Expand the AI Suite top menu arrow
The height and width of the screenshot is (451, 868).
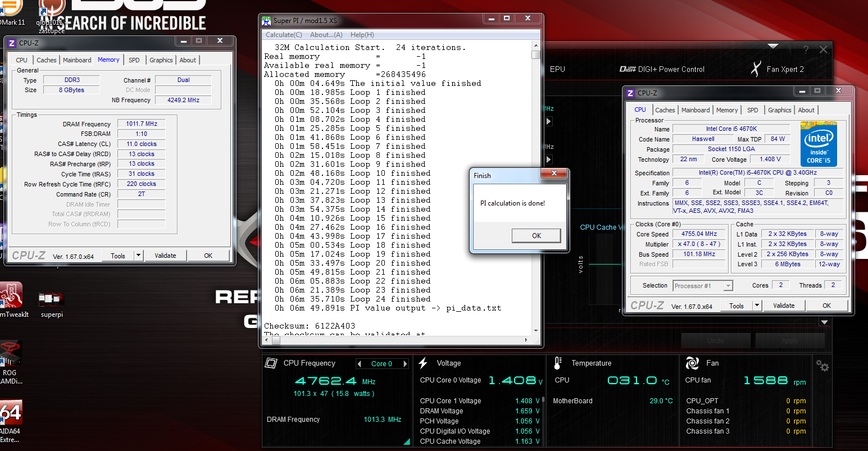pos(773,46)
